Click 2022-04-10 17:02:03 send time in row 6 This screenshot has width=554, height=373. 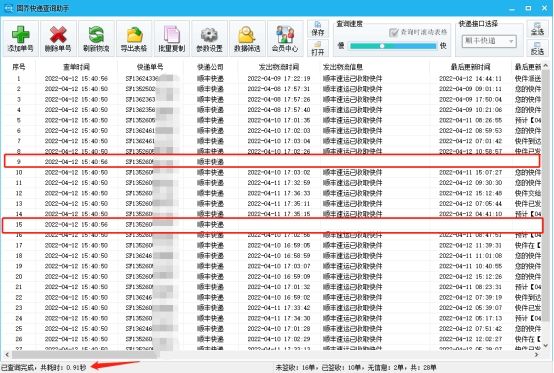pyautogui.click(x=279, y=131)
